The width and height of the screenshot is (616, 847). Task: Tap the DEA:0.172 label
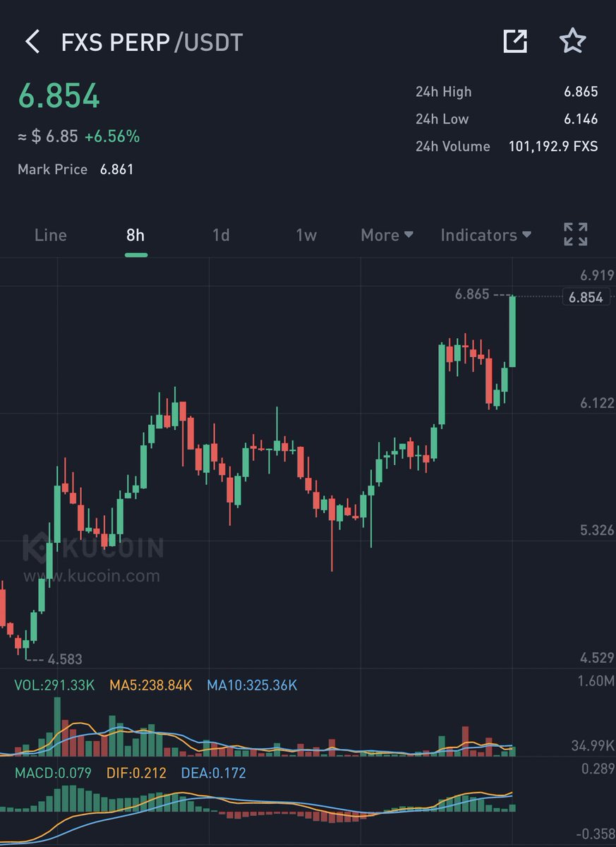click(214, 773)
